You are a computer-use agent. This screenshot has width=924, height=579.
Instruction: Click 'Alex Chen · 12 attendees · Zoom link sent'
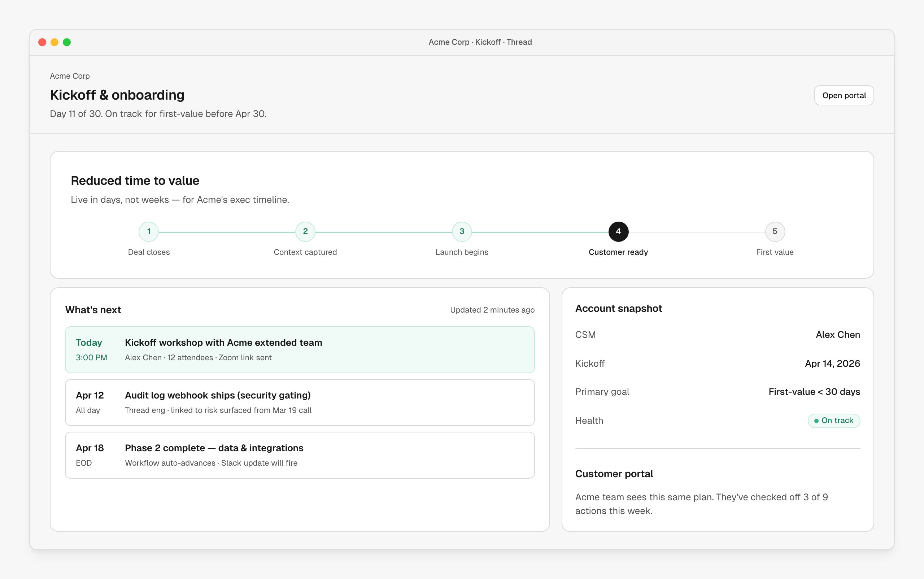click(198, 357)
